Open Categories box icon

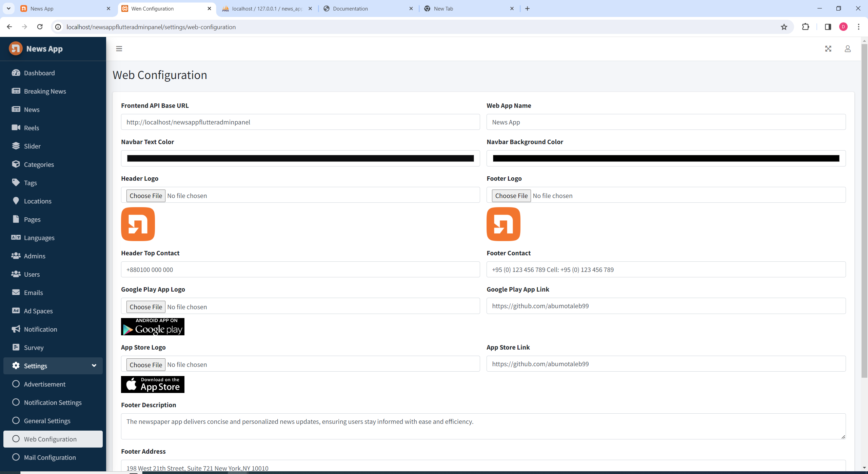(16, 164)
